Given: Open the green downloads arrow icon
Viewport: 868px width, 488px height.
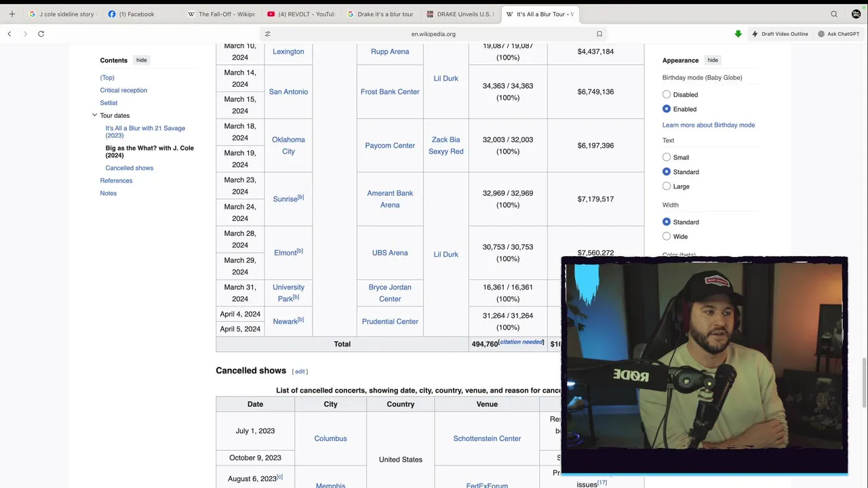Looking at the screenshot, I should 738,34.
